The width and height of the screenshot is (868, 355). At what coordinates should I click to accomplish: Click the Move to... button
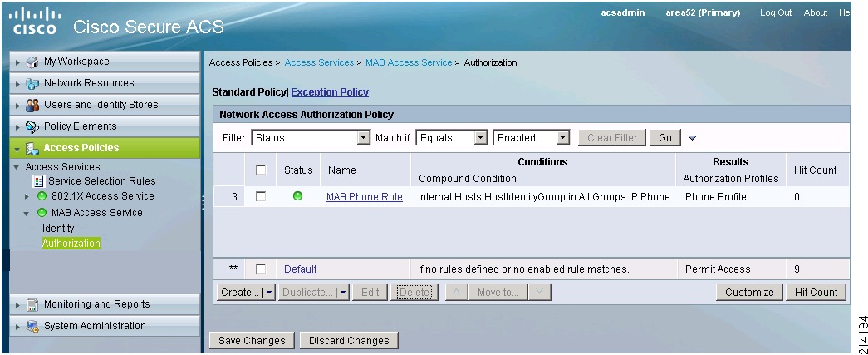pos(498,293)
